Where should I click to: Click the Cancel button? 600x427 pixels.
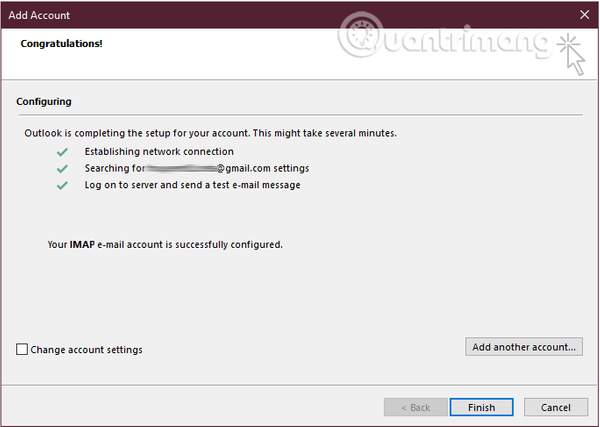point(556,407)
